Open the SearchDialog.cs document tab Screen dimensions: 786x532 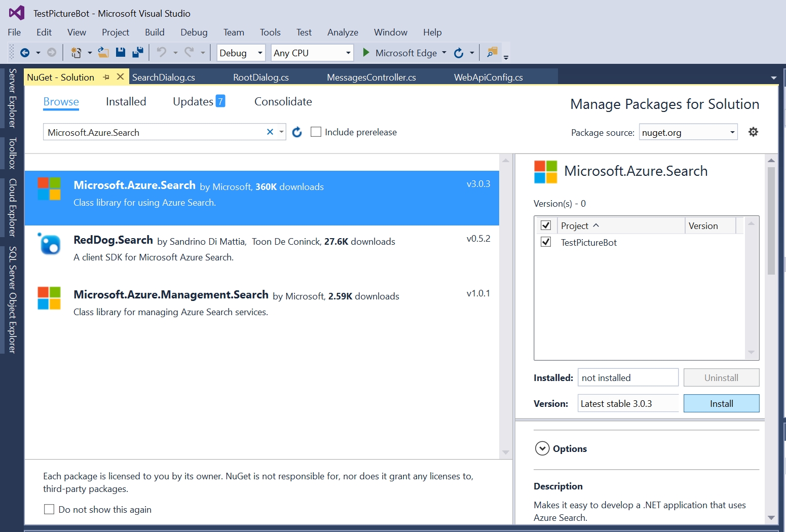tap(163, 77)
